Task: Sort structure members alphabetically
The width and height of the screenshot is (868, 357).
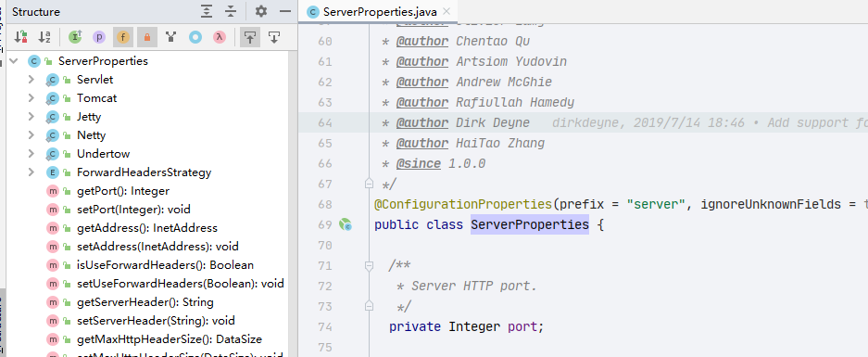Action: tap(44, 37)
